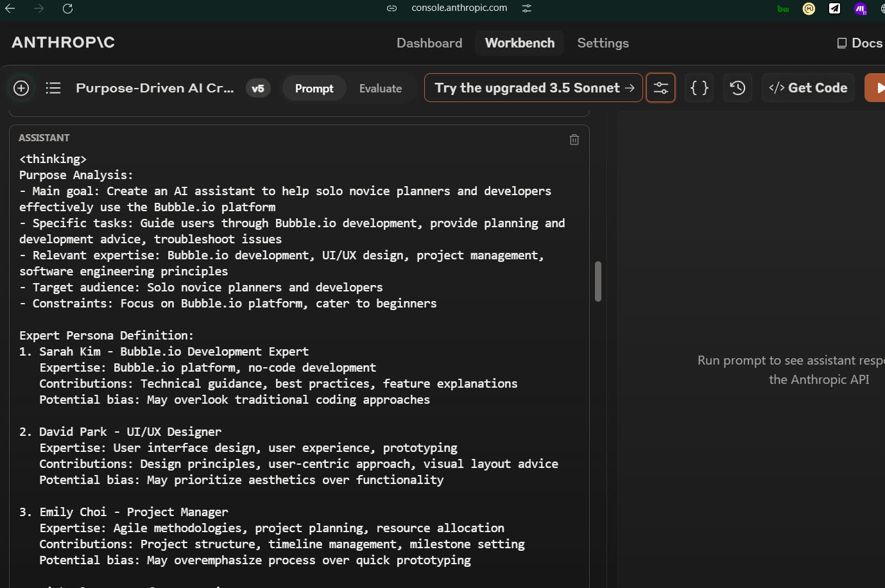Screen dimensions: 885x588
Task: Select the Workbench tab
Action: tap(520, 43)
